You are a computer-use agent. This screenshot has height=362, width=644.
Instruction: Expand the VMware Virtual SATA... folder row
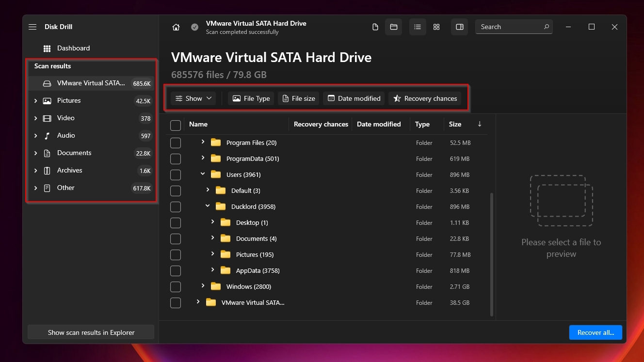[198, 302]
